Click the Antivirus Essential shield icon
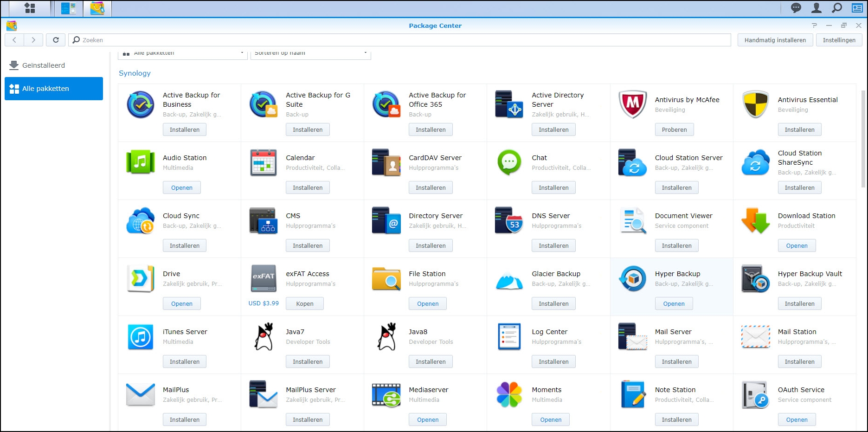The height and width of the screenshot is (432, 868). point(756,104)
